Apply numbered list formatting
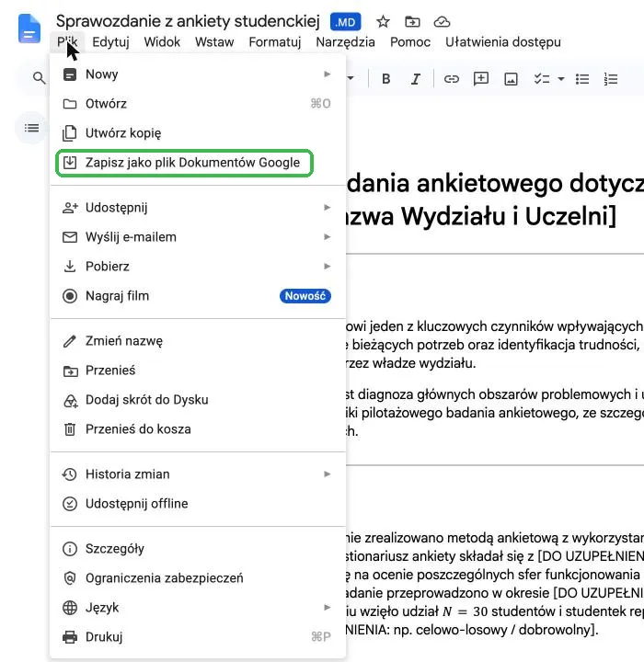644x662 pixels. coord(611,79)
